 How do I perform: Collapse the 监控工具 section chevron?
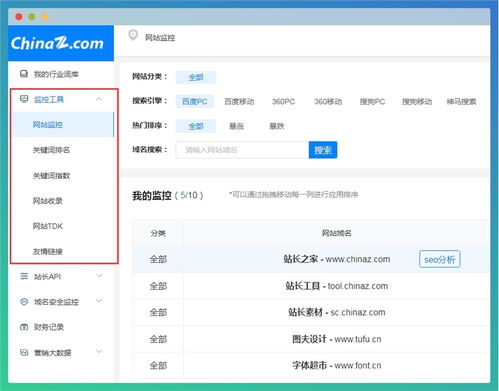tap(99, 99)
